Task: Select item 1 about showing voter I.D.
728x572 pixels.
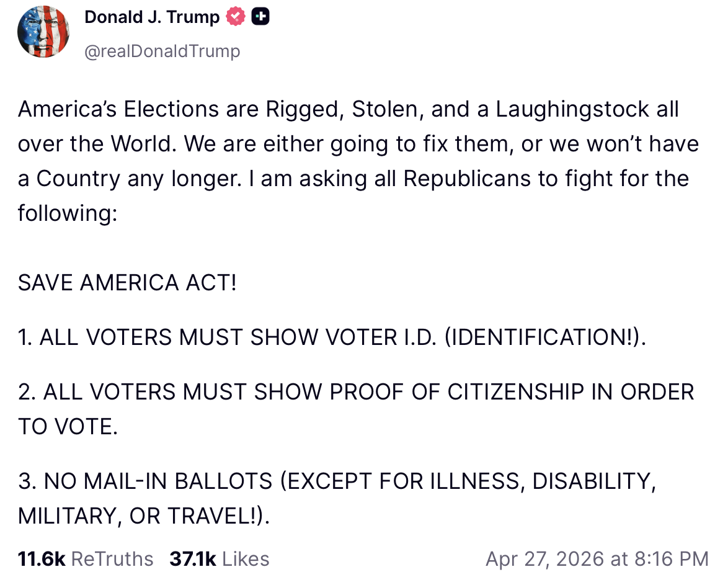Action: pos(332,337)
